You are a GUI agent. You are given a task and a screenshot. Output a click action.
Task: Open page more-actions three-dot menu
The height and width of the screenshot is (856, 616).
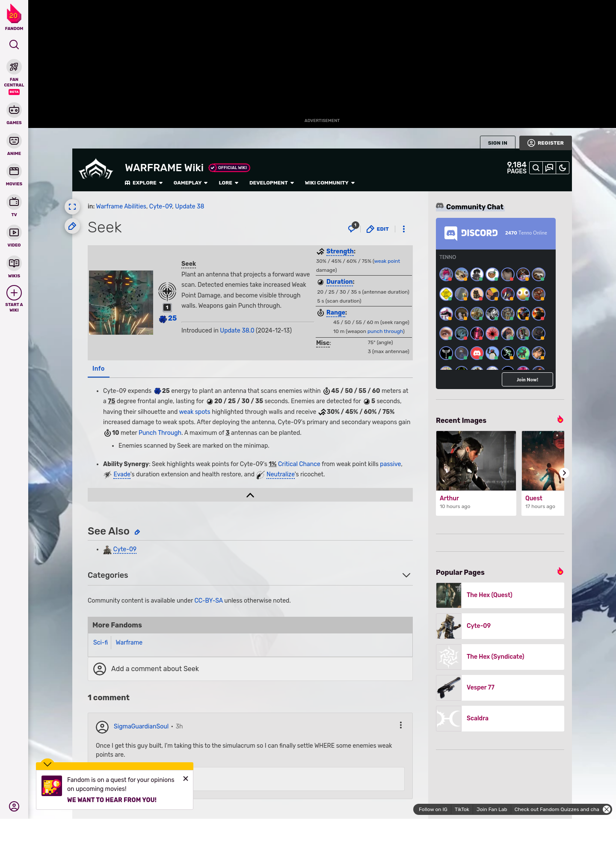point(404,229)
